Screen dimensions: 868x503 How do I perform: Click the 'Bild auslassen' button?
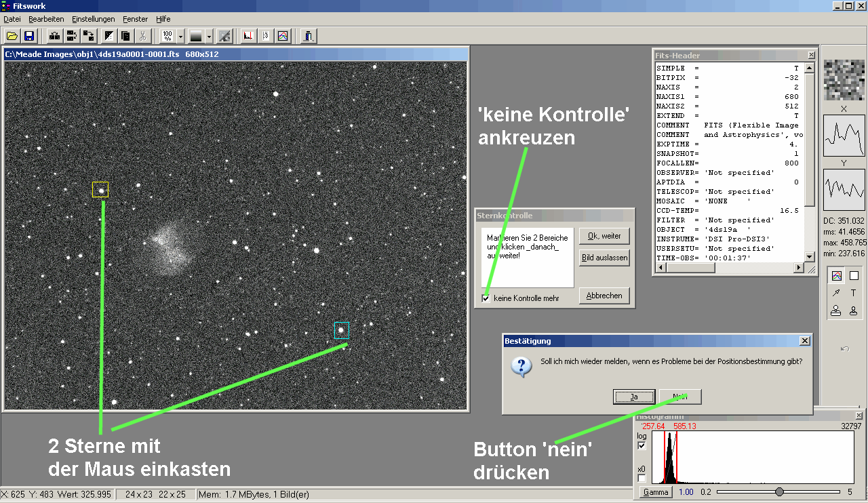(604, 258)
